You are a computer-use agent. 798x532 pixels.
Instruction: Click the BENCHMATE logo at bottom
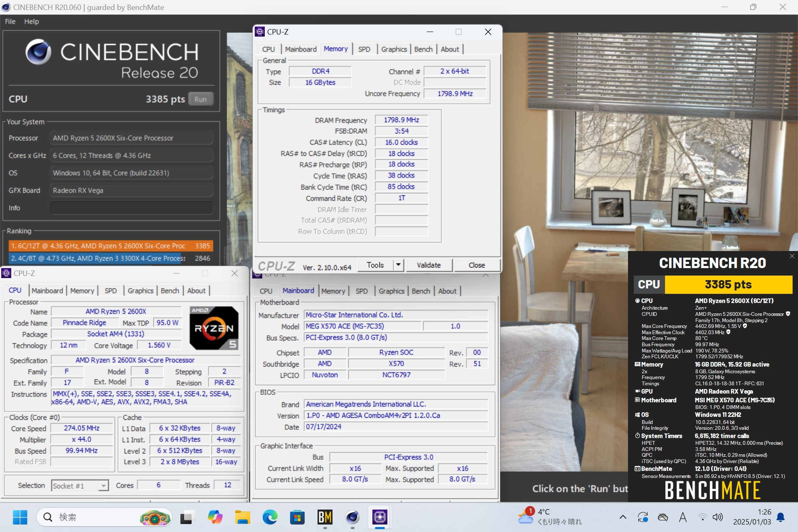click(x=712, y=490)
